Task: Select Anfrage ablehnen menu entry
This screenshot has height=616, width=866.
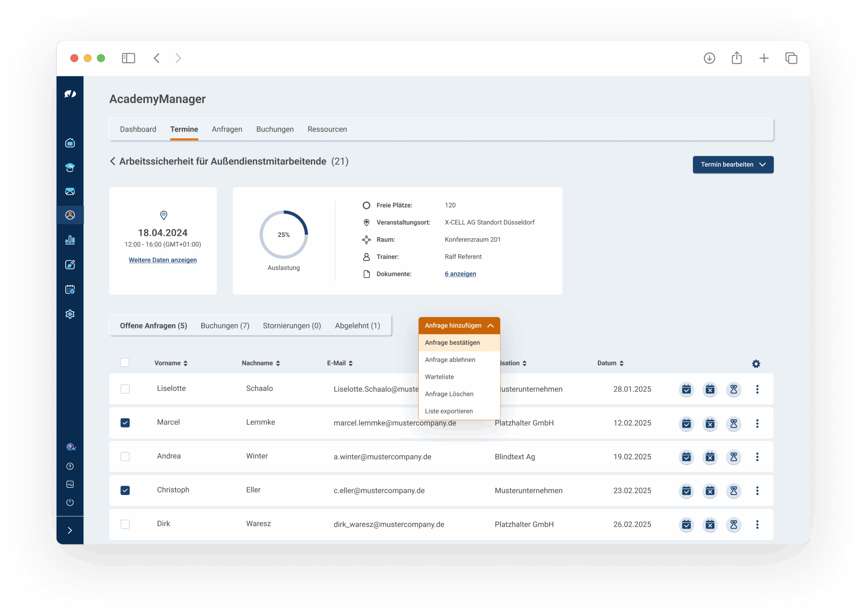Action: click(459, 360)
